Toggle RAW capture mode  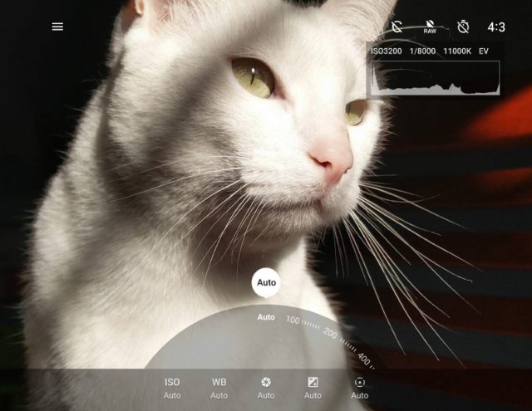click(x=430, y=27)
